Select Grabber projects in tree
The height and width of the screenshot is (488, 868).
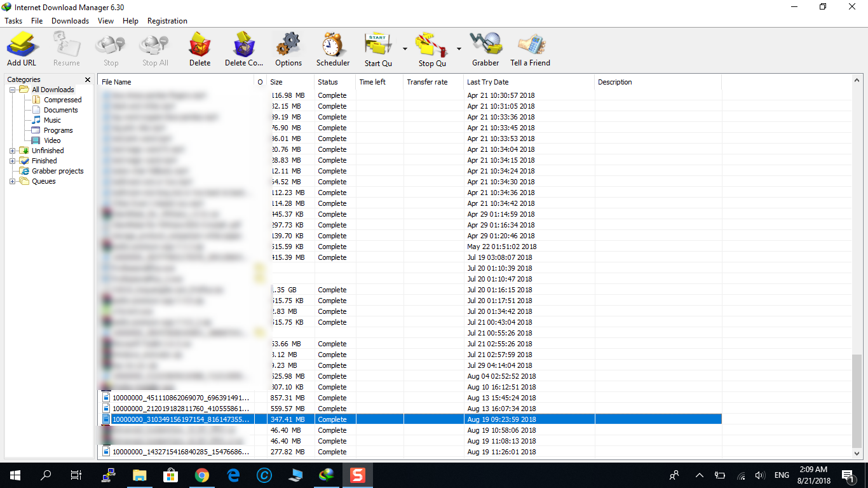(x=57, y=171)
